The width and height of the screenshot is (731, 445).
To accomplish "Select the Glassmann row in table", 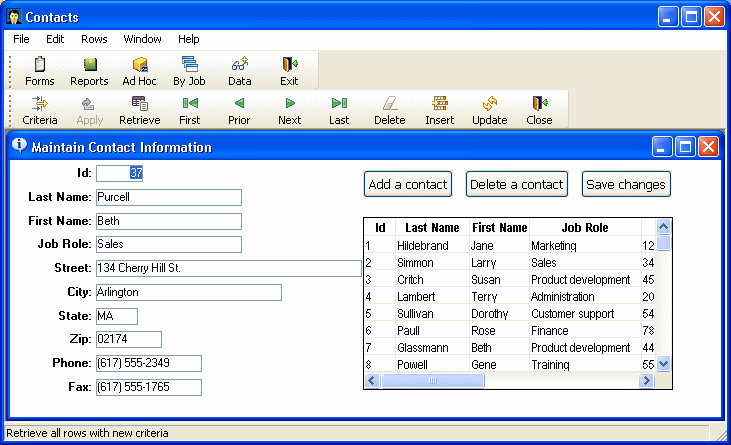I will point(510,348).
